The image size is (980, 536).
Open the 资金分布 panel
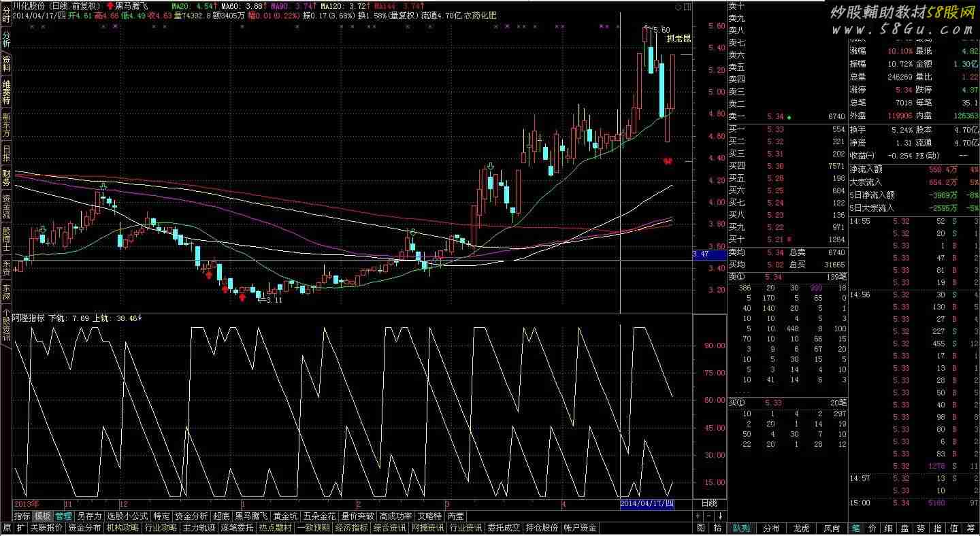85,528
